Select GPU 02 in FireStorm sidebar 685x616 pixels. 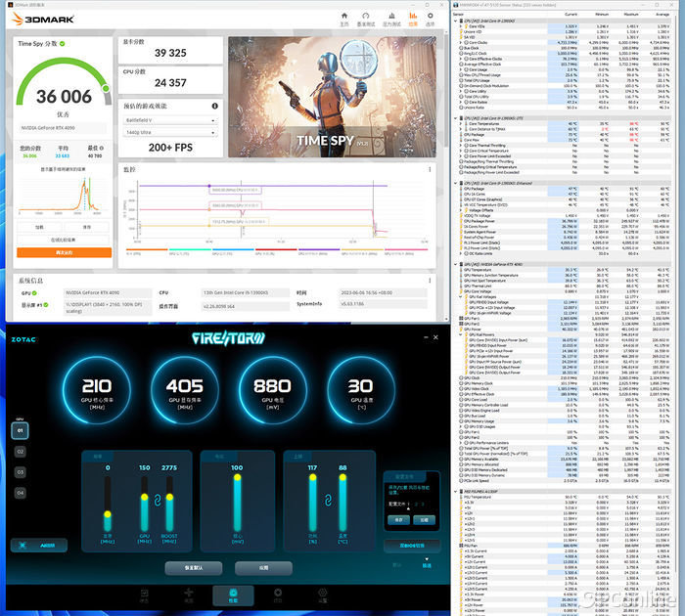[21, 452]
